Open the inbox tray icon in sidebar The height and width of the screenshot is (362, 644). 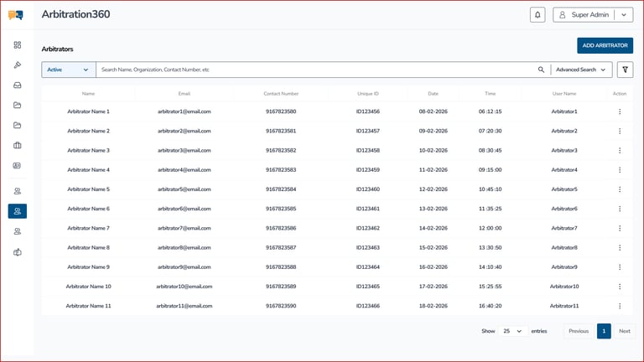(x=18, y=85)
